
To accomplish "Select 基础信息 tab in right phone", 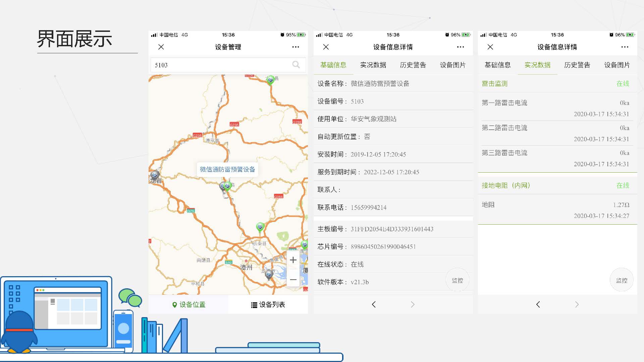I will point(497,65).
